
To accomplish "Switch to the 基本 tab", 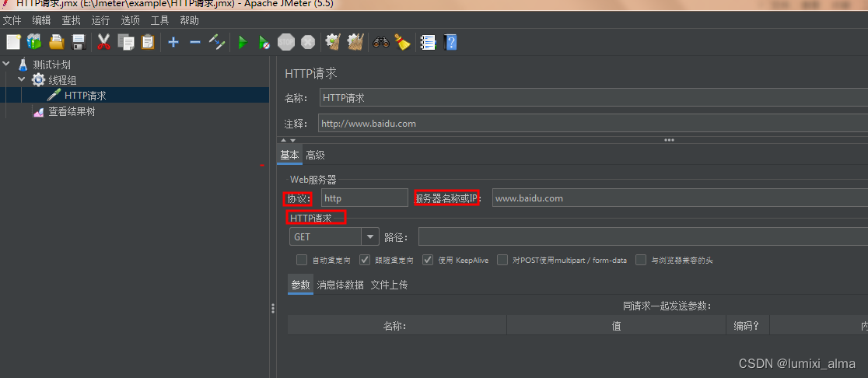I will pyautogui.click(x=289, y=155).
